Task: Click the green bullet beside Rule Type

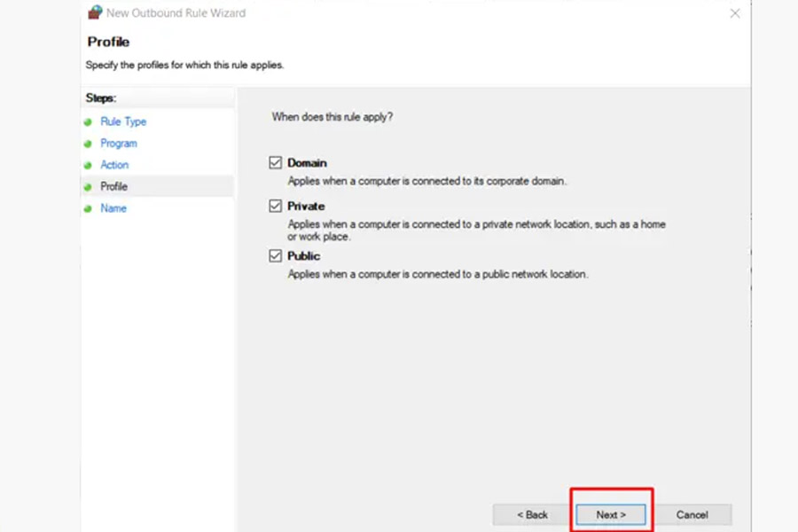Action: point(88,122)
